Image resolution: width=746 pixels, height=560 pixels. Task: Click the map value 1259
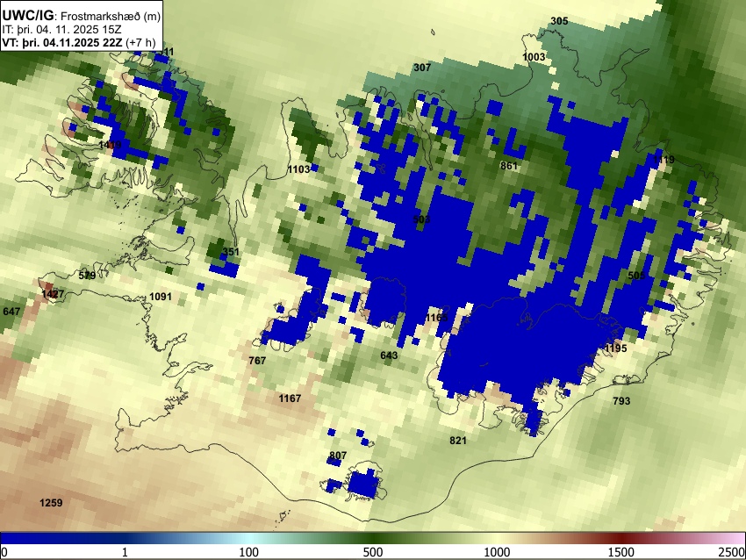pos(51,503)
